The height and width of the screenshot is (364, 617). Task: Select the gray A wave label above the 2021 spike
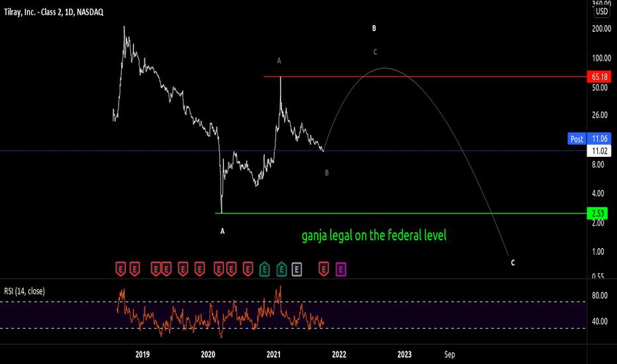click(279, 61)
